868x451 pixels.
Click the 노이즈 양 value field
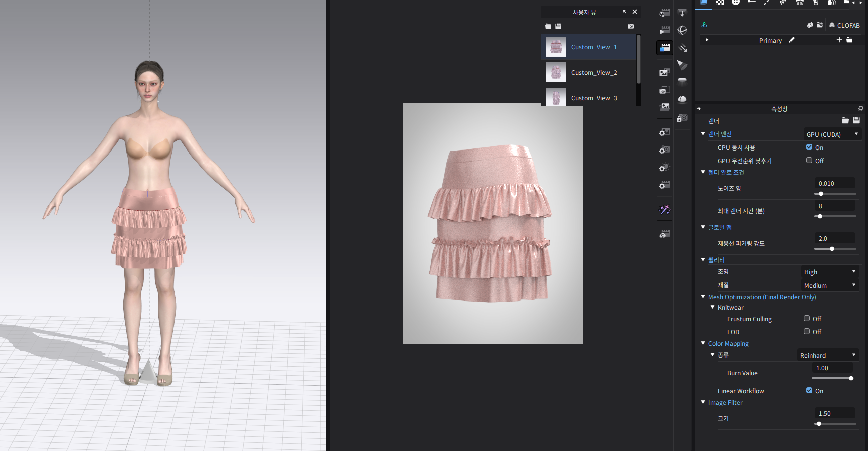pos(835,184)
